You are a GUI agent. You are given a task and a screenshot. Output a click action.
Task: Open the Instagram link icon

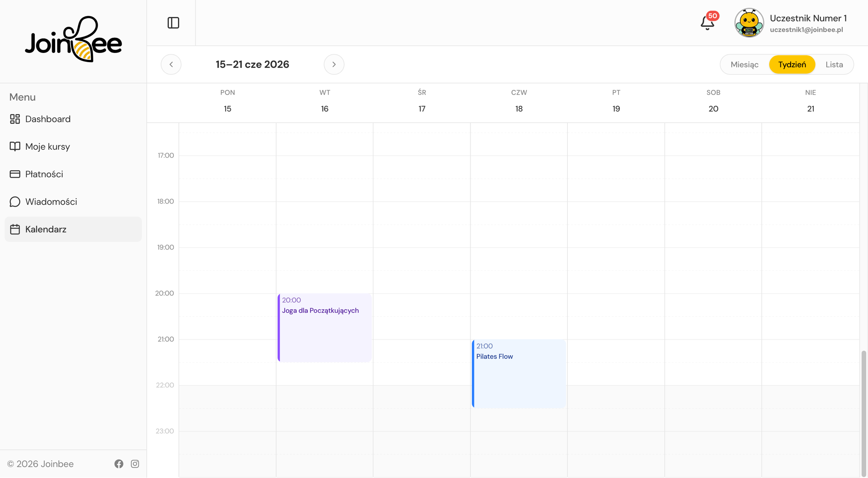(135, 464)
